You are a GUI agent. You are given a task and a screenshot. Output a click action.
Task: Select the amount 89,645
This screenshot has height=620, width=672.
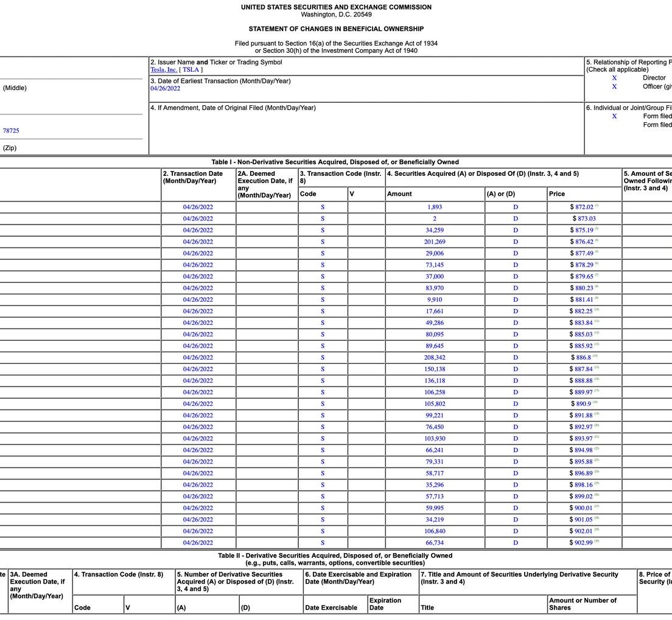pos(435,346)
